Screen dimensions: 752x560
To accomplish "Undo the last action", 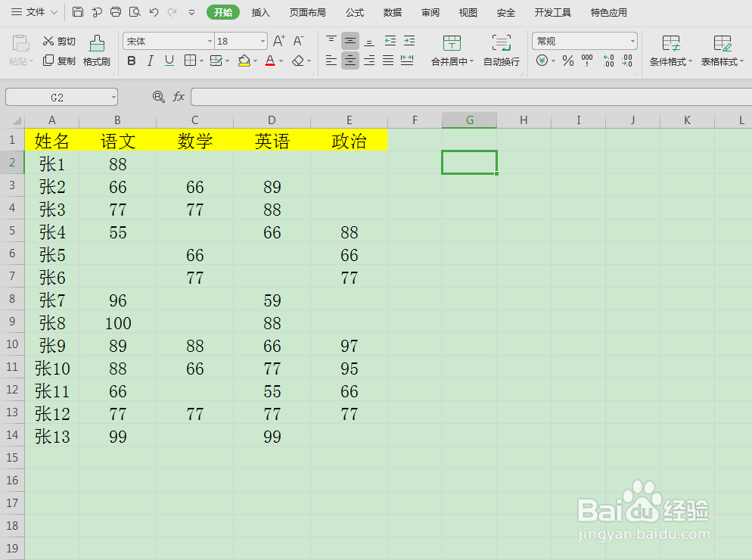I will pyautogui.click(x=154, y=12).
